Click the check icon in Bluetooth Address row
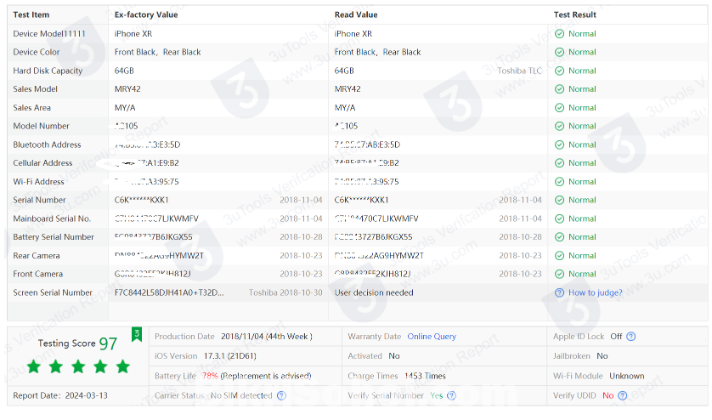The width and height of the screenshot is (712, 420). click(x=559, y=145)
